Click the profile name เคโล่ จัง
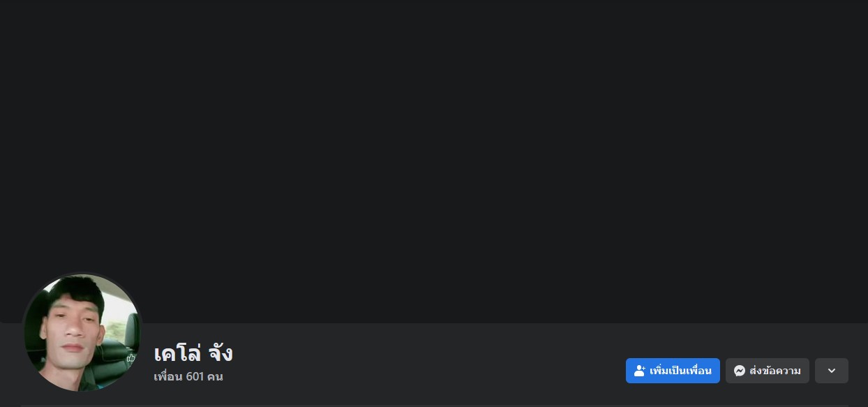868x407 pixels. coord(193,353)
